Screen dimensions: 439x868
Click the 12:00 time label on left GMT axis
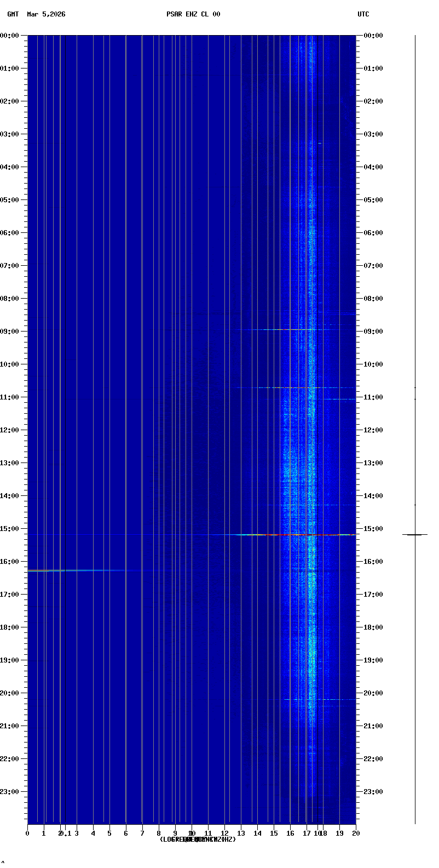10,430
